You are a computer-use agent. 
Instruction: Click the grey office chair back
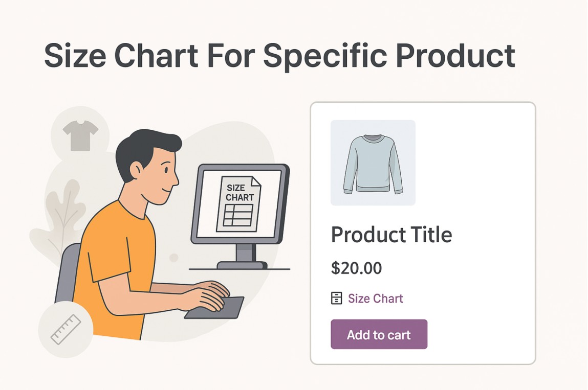coord(68,273)
